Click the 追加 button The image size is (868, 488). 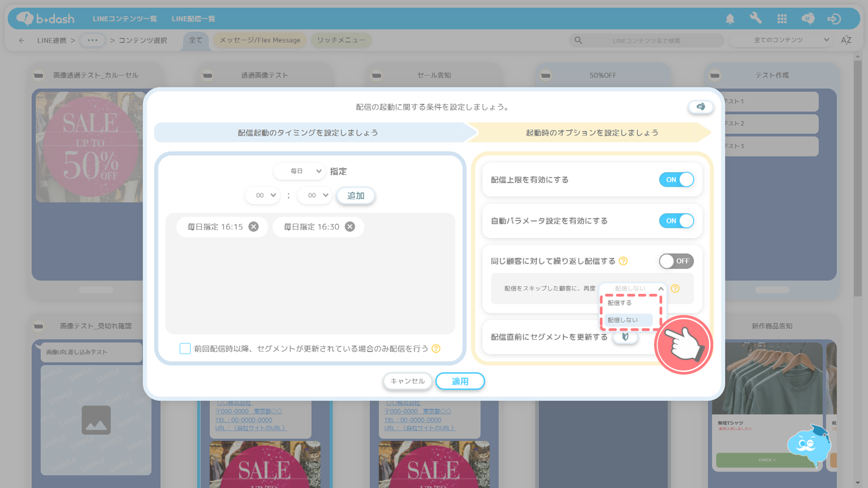(356, 196)
